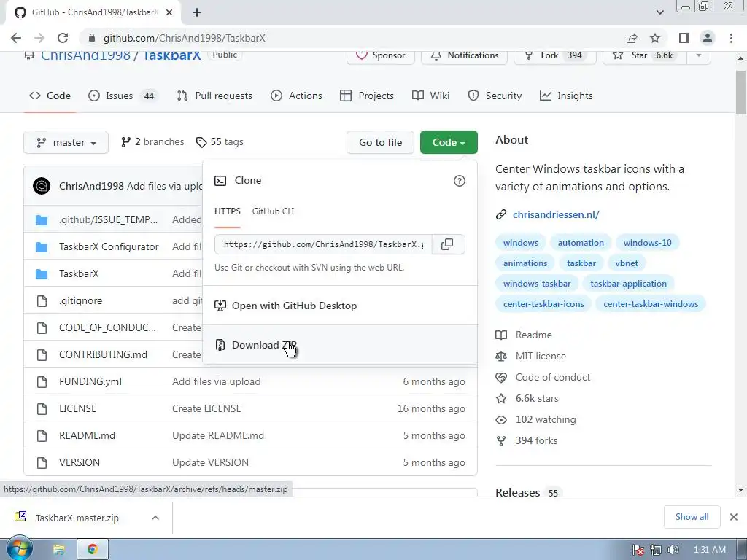Click the Chrome back arrow
Viewport: 747px width, 560px height.
[x=16, y=38]
